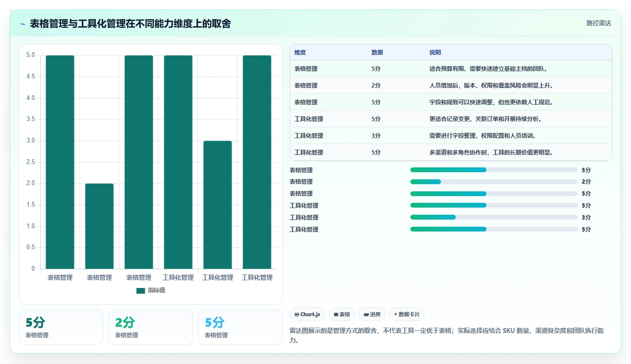
Task: Open the 2分 表格管理 data card
Action: point(150,327)
